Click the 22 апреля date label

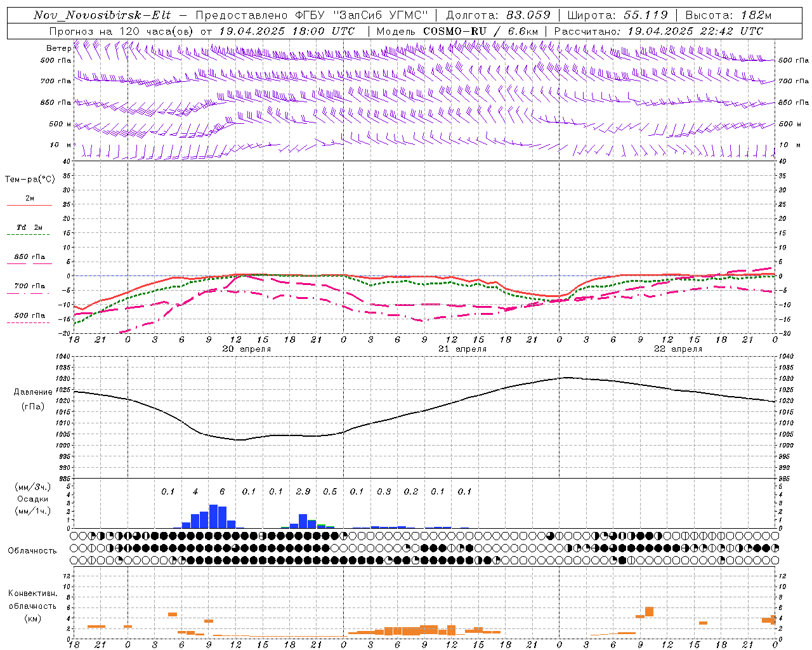pyautogui.click(x=678, y=349)
